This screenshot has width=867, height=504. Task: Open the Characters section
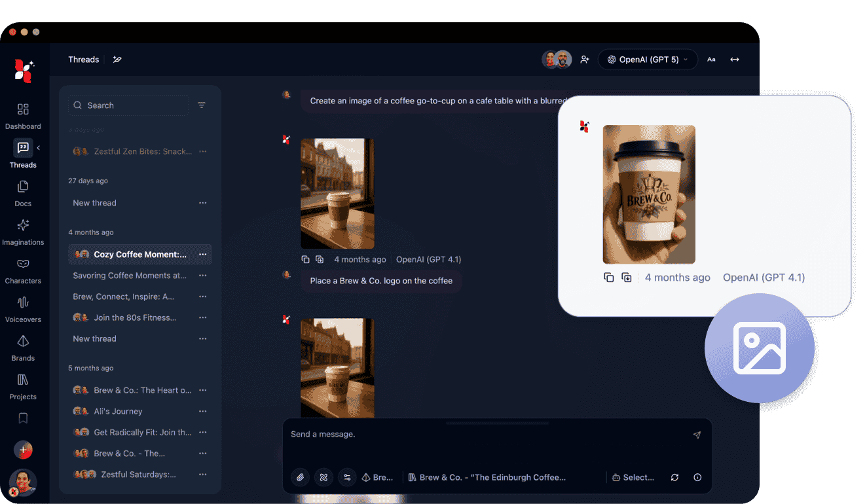[23, 270]
